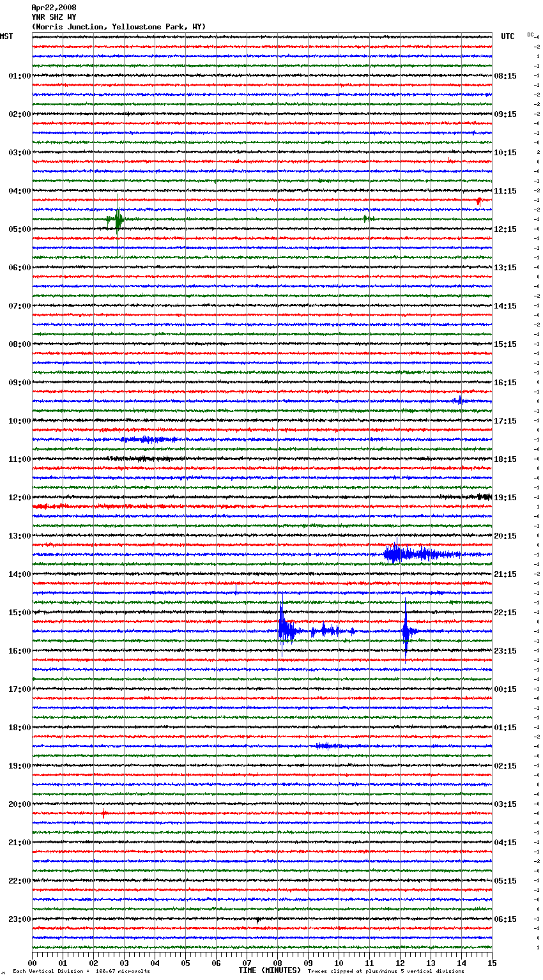The image size is (543, 980).
Task: Click the date label Apr22,2008
Action: pos(54,8)
